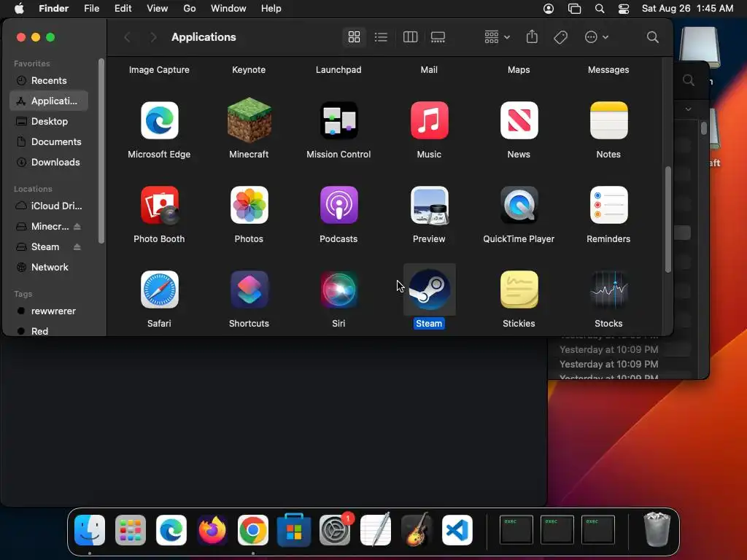Select the Photo Booth app icon
Image resolution: width=747 pixels, height=560 pixels.
click(159, 205)
